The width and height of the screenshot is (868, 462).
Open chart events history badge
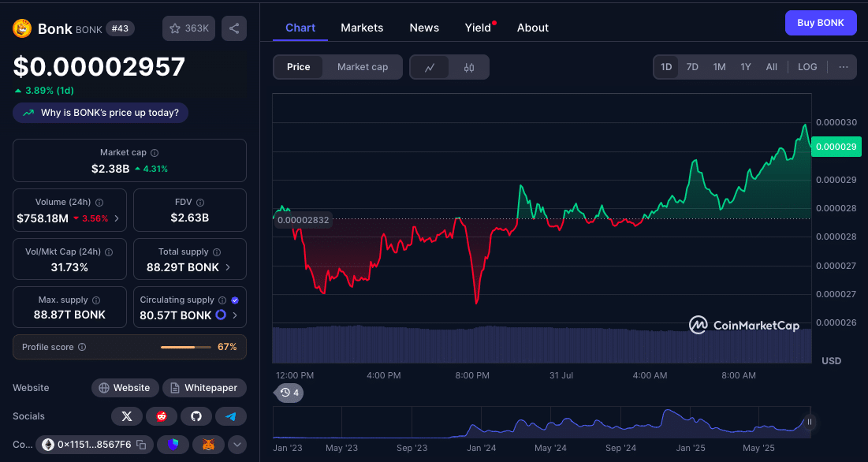(x=289, y=393)
